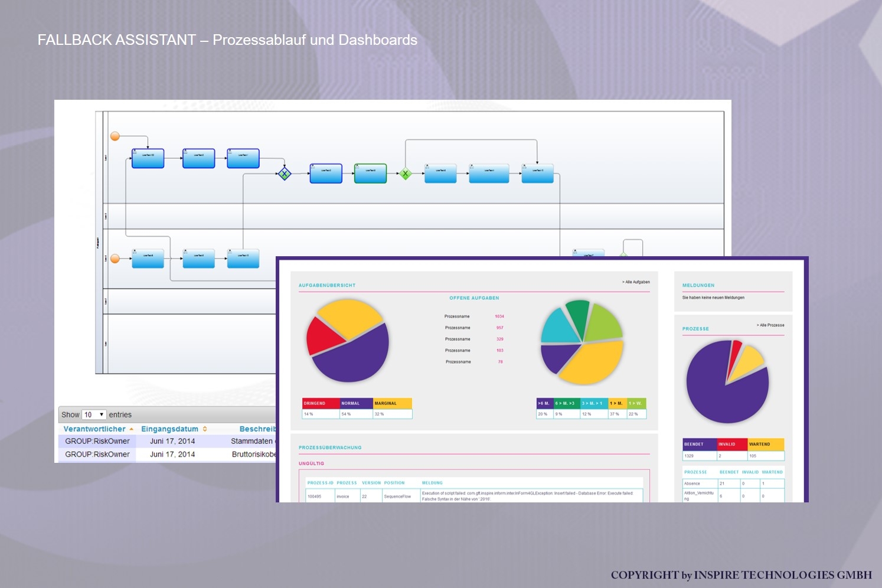Click the Eingangsdatum sort arrows icon
Image resolution: width=882 pixels, height=588 pixels.
205,429
